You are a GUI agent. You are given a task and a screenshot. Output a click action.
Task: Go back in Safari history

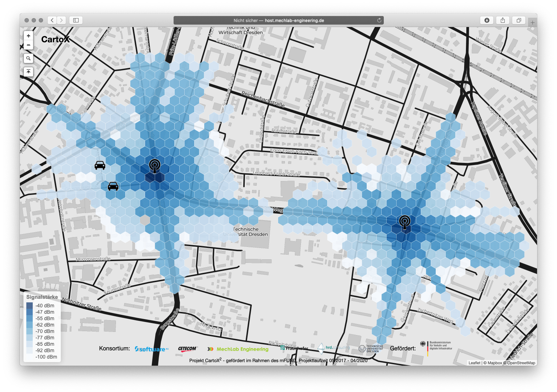click(x=52, y=20)
